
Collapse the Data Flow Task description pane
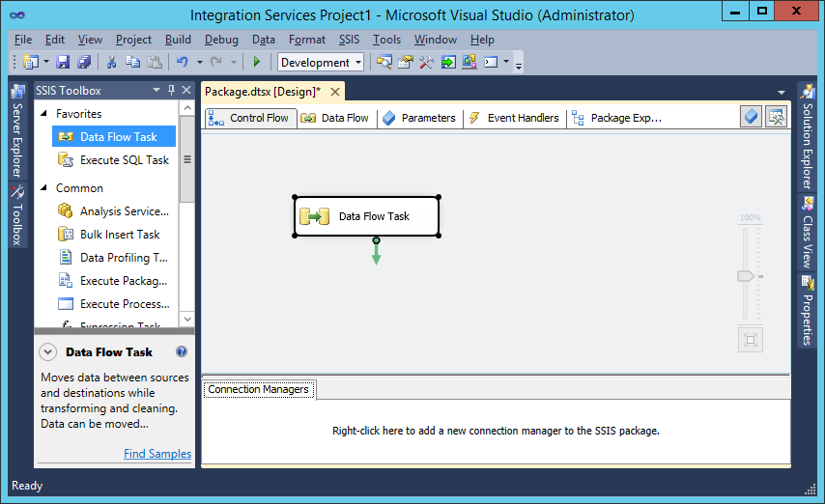48,352
